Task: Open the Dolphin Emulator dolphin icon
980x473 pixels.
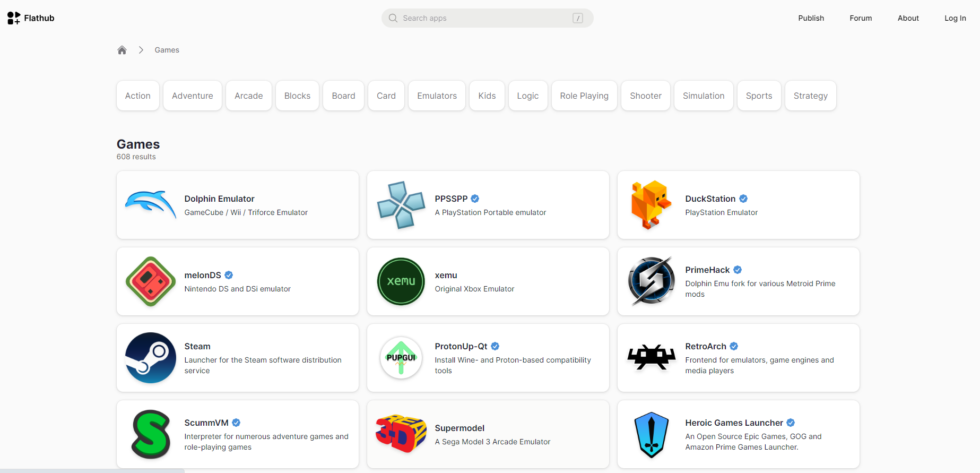Action: [x=151, y=205]
